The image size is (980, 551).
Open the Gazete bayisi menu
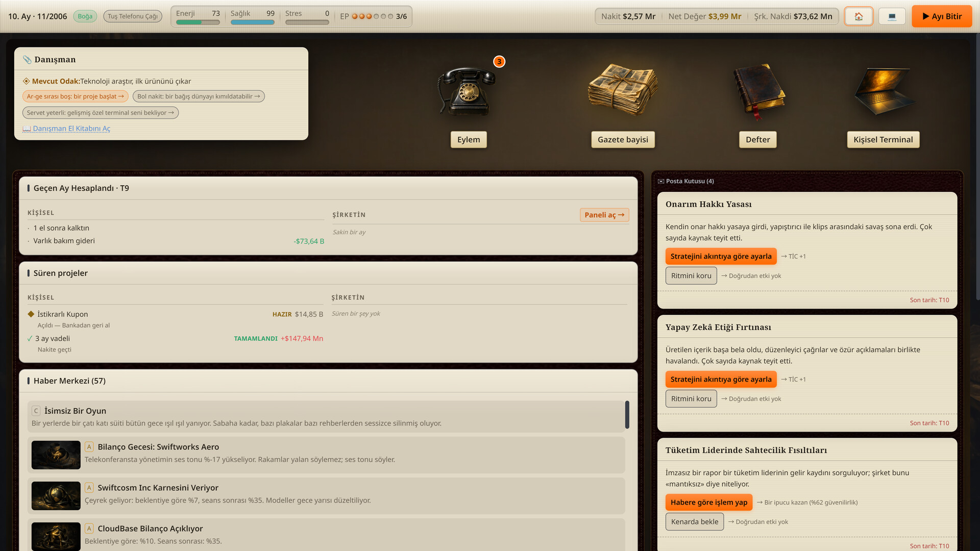[623, 139]
